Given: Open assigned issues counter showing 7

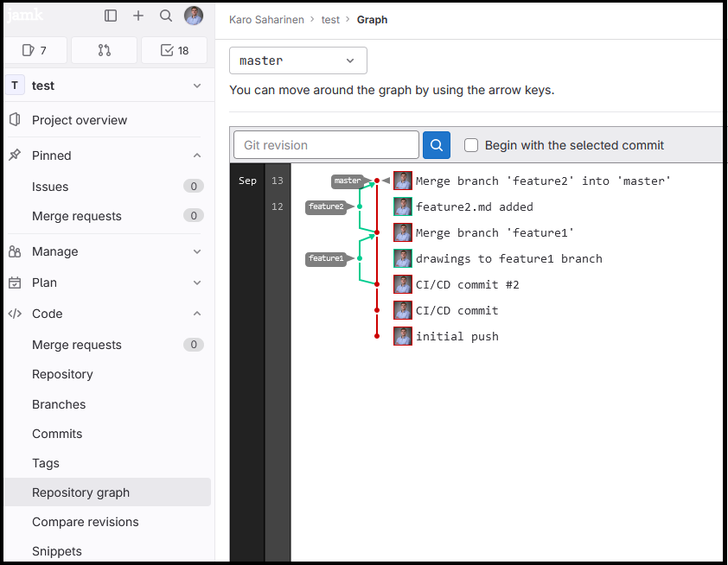Looking at the screenshot, I should pyautogui.click(x=35, y=50).
